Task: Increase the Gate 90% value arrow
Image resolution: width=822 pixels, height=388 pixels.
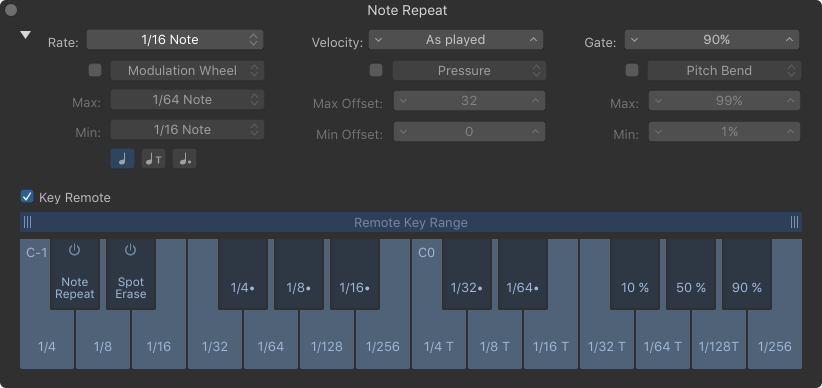Action: point(789,40)
